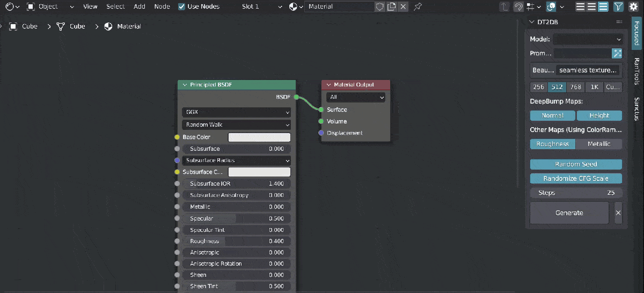Click the X button next to Generate
The height and width of the screenshot is (293, 644).
pos(618,213)
